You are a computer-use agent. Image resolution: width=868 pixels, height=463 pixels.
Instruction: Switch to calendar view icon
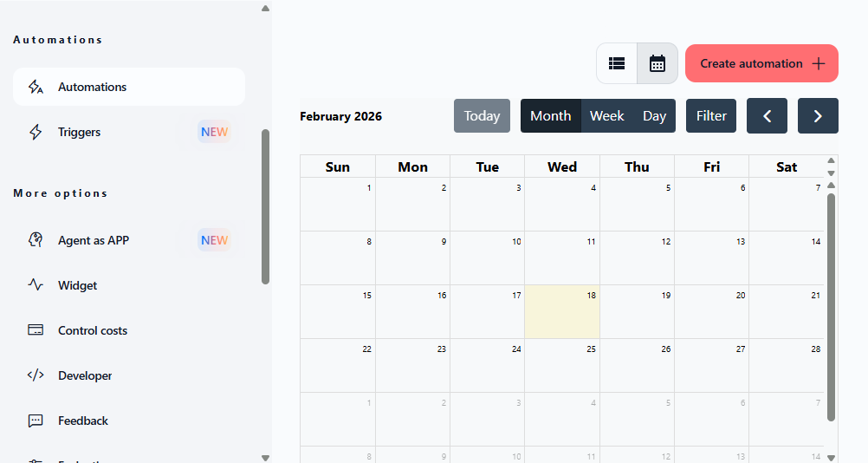(657, 63)
